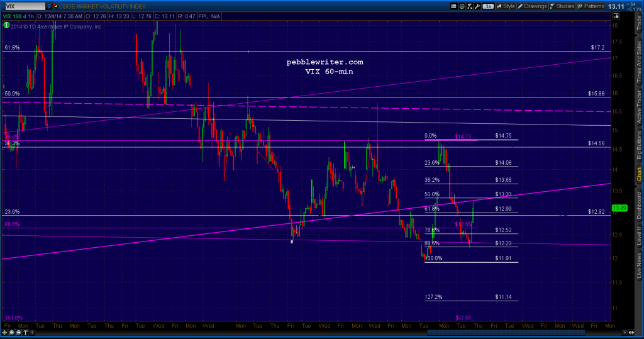Click the $12.92 level label
This screenshot has height=339, width=644.
coord(596,212)
